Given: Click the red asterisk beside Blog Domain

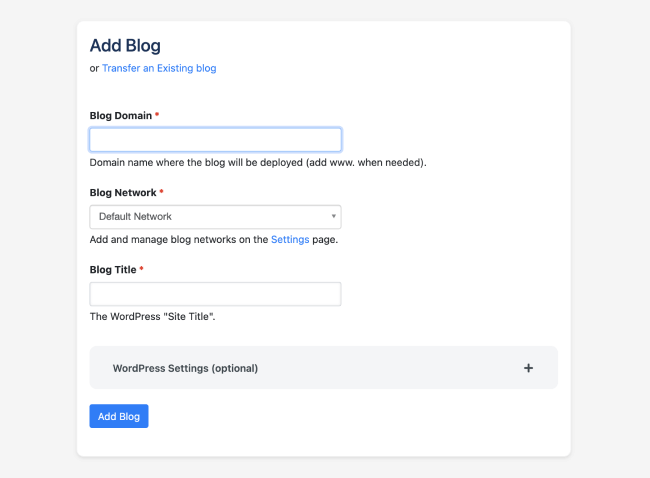Looking at the screenshot, I should [157, 115].
